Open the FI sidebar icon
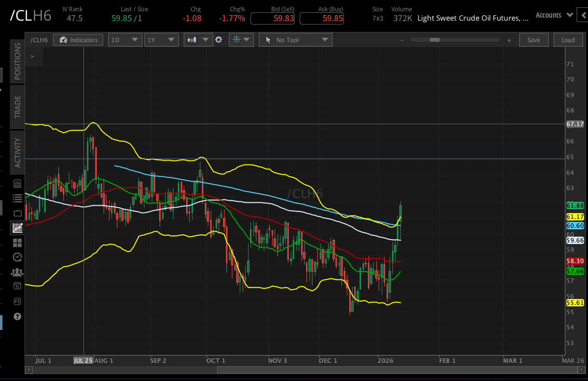 click(17, 301)
